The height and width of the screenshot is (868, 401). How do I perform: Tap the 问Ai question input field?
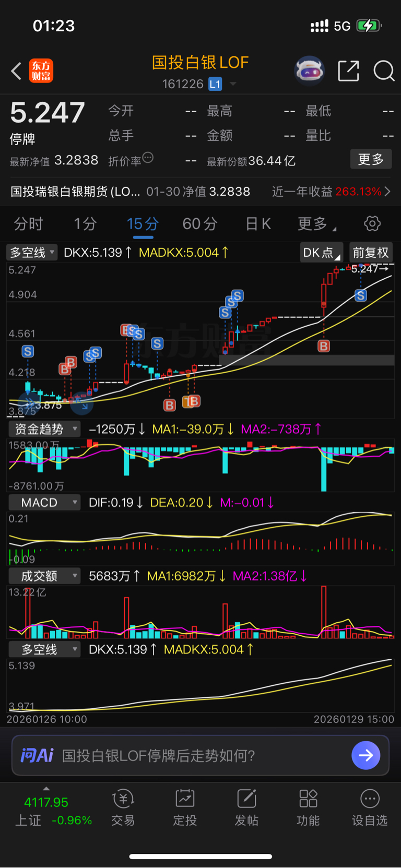[x=200, y=755]
